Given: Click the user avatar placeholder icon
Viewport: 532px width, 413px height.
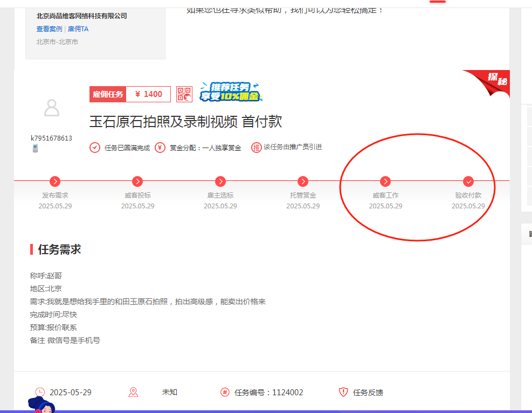Looking at the screenshot, I should tap(52, 108).
